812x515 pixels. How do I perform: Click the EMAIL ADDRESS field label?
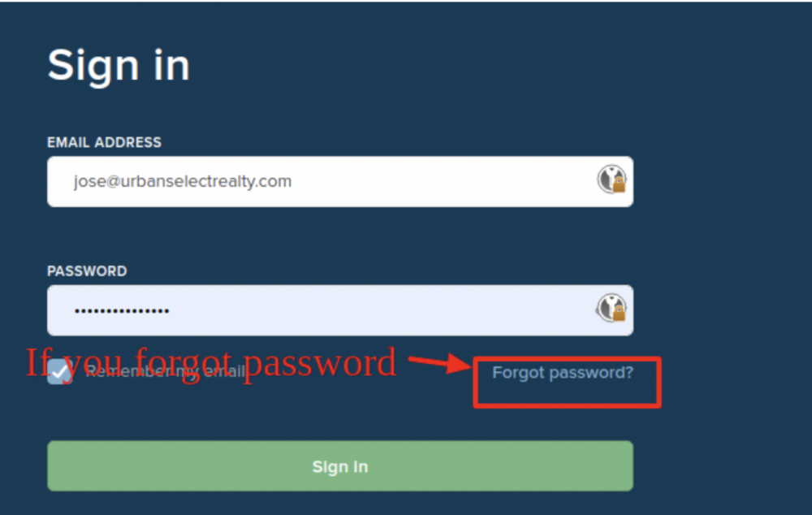coord(104,142)
